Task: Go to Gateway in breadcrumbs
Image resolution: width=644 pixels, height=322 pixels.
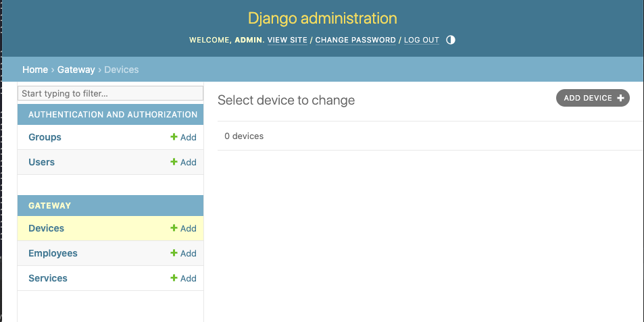Action: [76, 70]
